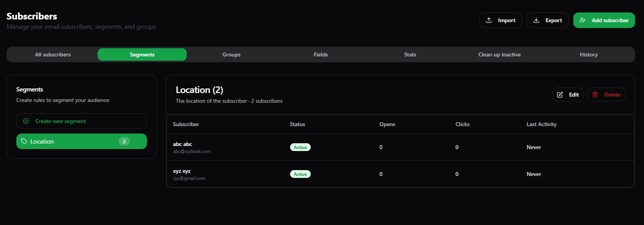Click the Last Activity column header
Viewport: 644px width, 225px height.
[541, 124]
